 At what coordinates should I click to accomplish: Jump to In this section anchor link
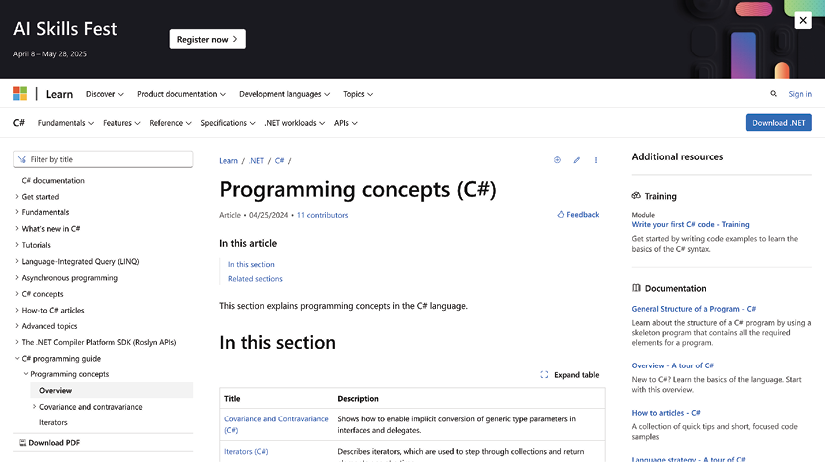(251, 264)
